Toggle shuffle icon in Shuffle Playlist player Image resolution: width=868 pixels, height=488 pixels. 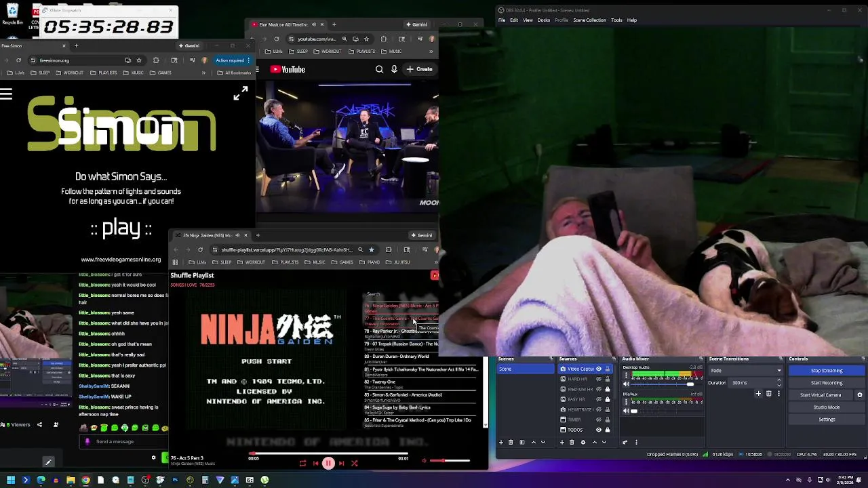(354, 464)
